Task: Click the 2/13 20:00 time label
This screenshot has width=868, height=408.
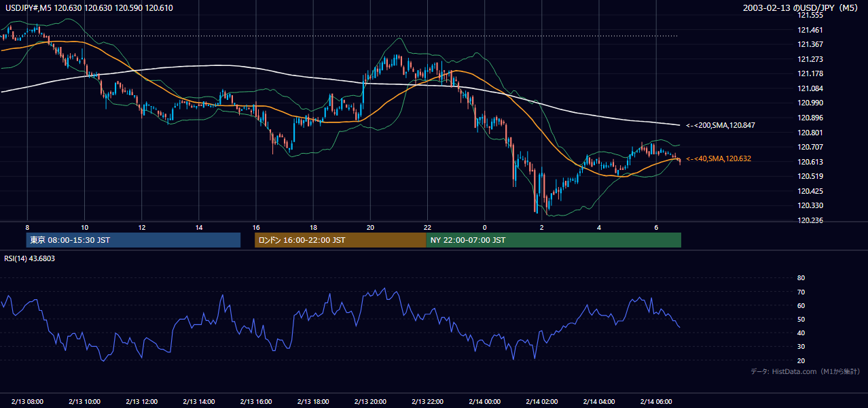Action: tap(370, 401)
